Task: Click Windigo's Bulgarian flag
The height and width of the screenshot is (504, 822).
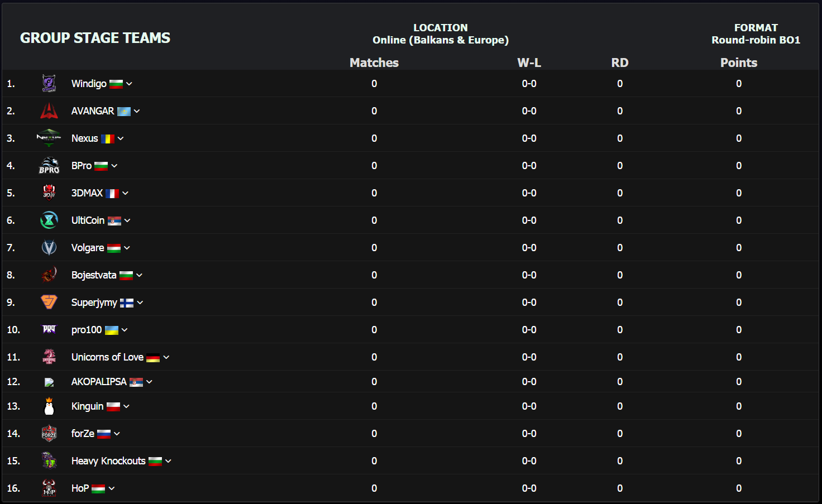Action: click(116, 84)
